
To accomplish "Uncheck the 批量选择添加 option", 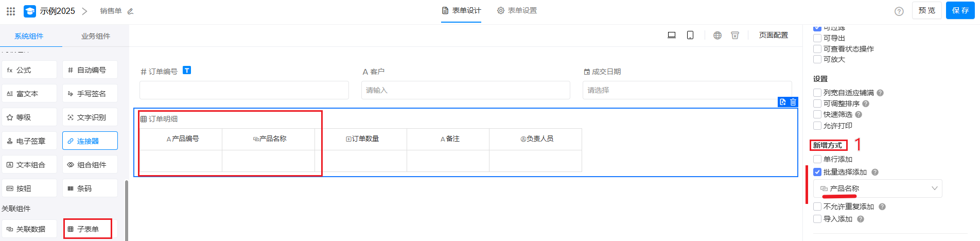I will [x=817, y=172].
